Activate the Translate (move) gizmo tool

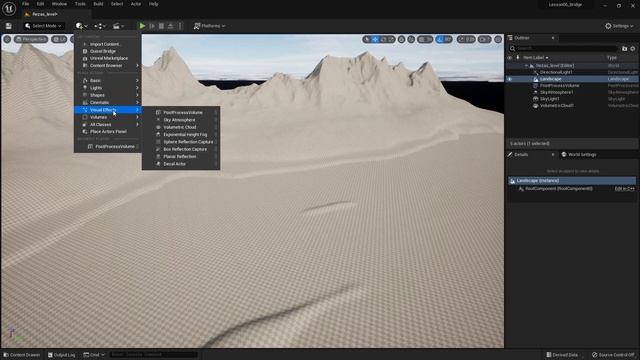[375, 39]
